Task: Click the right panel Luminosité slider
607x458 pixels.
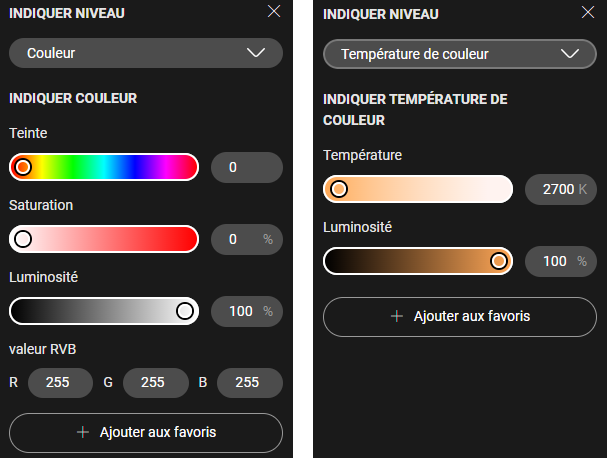Action: 418,261
